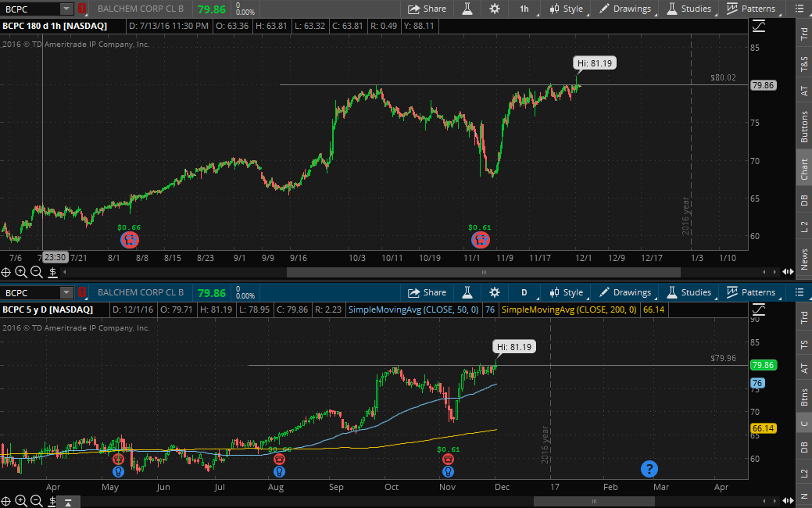812x508 pixels.
Task: Open Share menu in lower chart toolbar
Action: click(427, 292)
